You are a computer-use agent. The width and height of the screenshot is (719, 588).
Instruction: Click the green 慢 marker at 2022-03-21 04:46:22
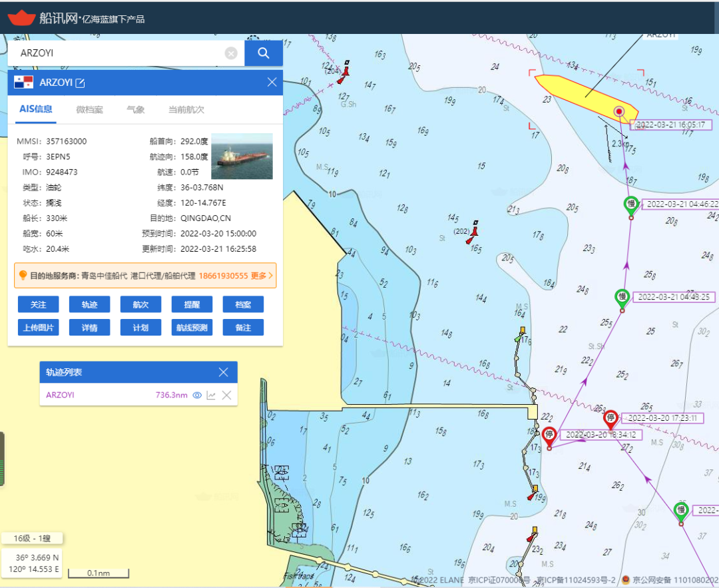tap(630, 204)
